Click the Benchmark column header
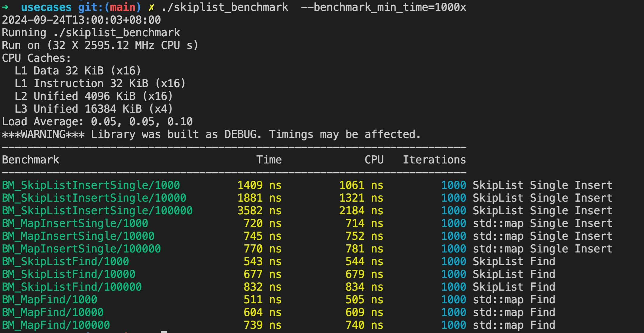 click(31, 160)
